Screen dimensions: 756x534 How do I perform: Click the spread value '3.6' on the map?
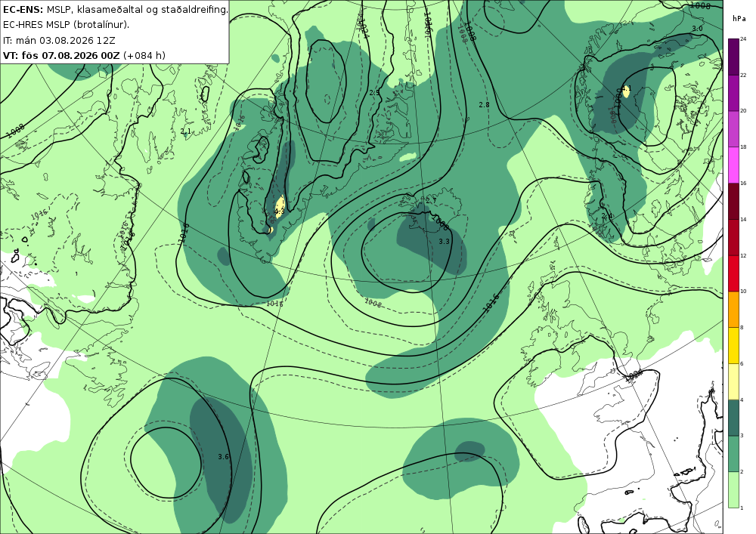(x=223, y=456)
